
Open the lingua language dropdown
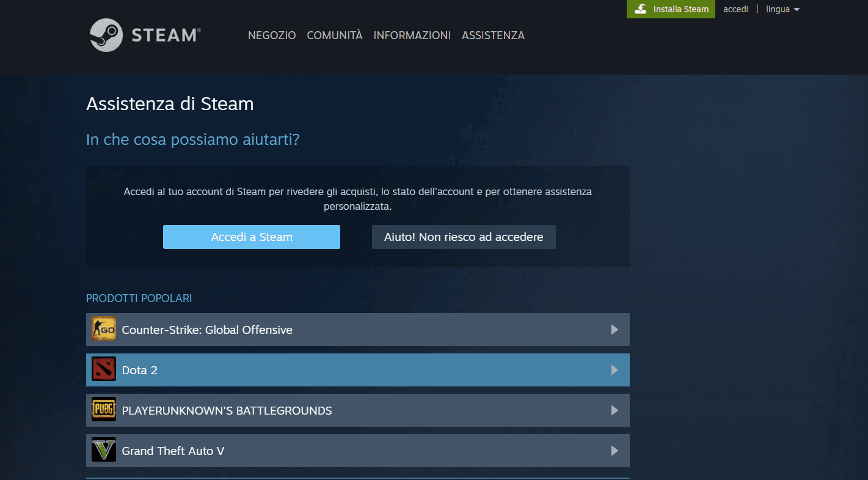coord(782,9)
